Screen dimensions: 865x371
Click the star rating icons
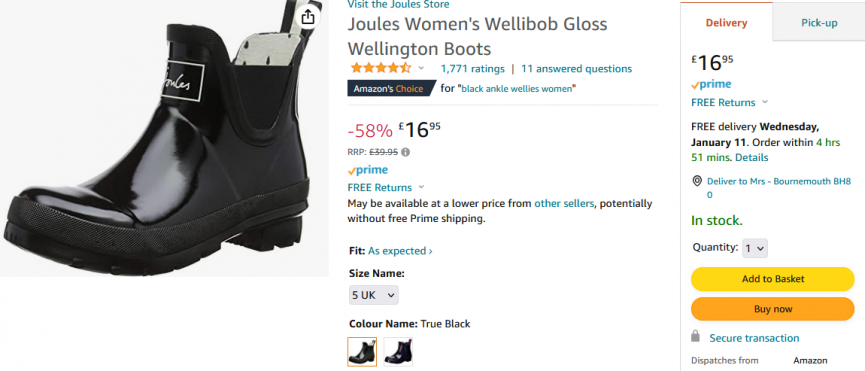[381, 68]
